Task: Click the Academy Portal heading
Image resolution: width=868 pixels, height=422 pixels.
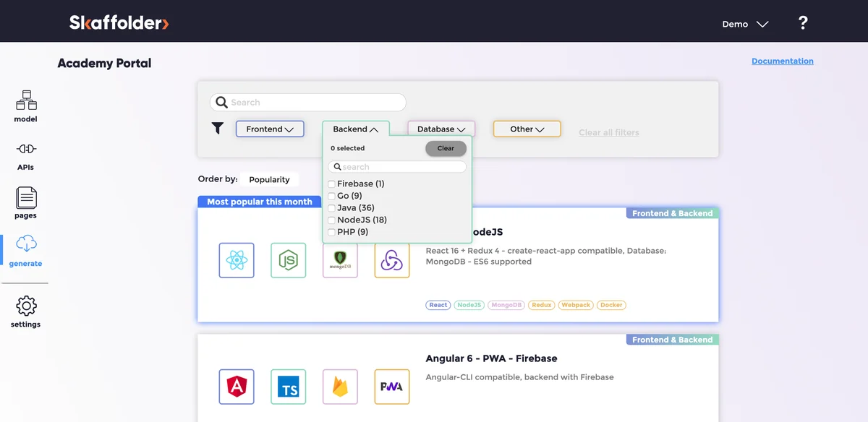Action: click(x=105, y=63)
